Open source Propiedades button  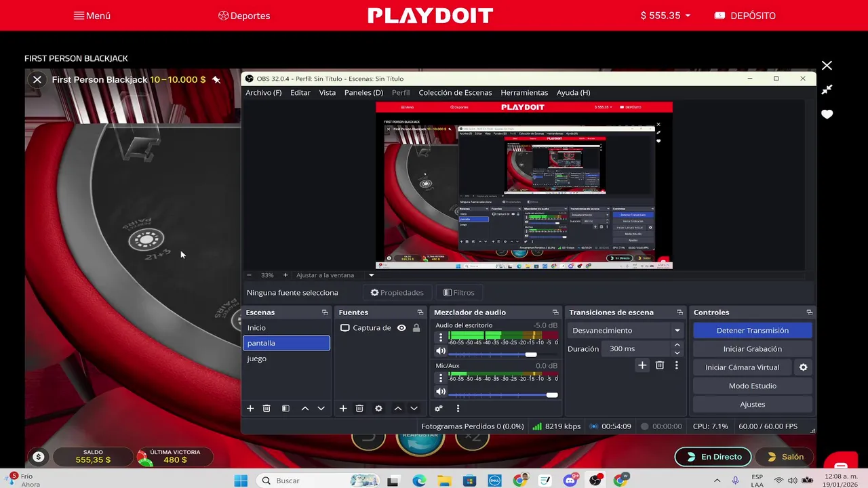397,293
